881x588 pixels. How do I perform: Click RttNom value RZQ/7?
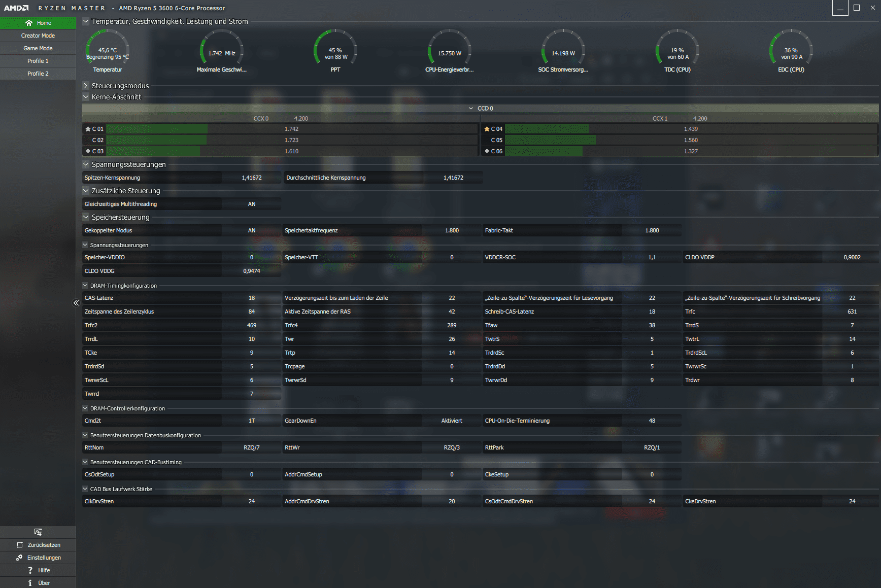tap(252, 447)
